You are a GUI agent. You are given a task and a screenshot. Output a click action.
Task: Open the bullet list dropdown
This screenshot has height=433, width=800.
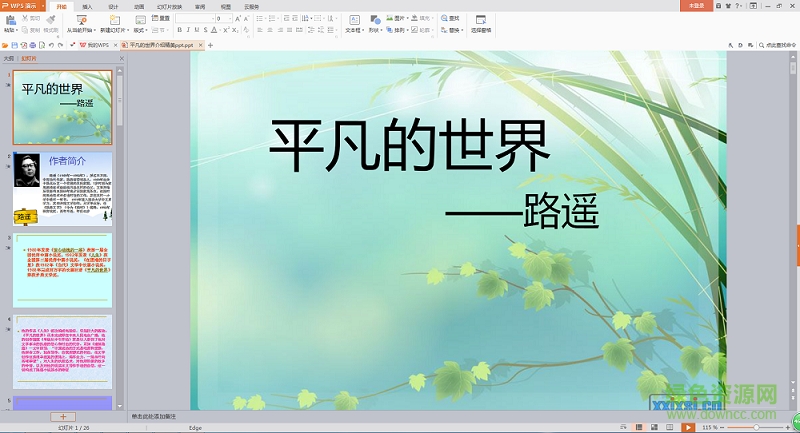[265, 18]
